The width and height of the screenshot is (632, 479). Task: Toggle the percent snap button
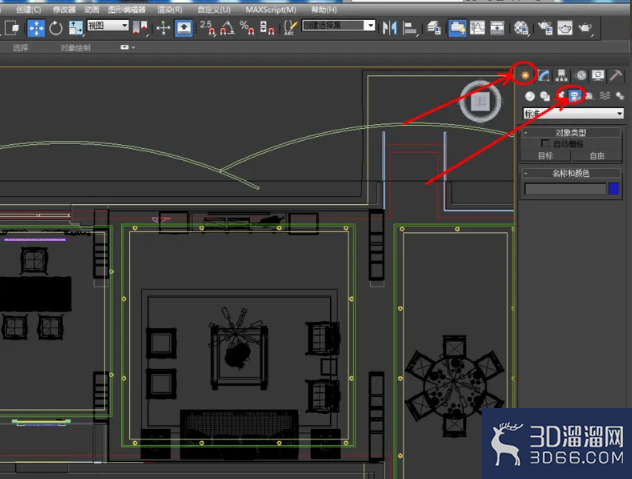(x=247, y=28)
